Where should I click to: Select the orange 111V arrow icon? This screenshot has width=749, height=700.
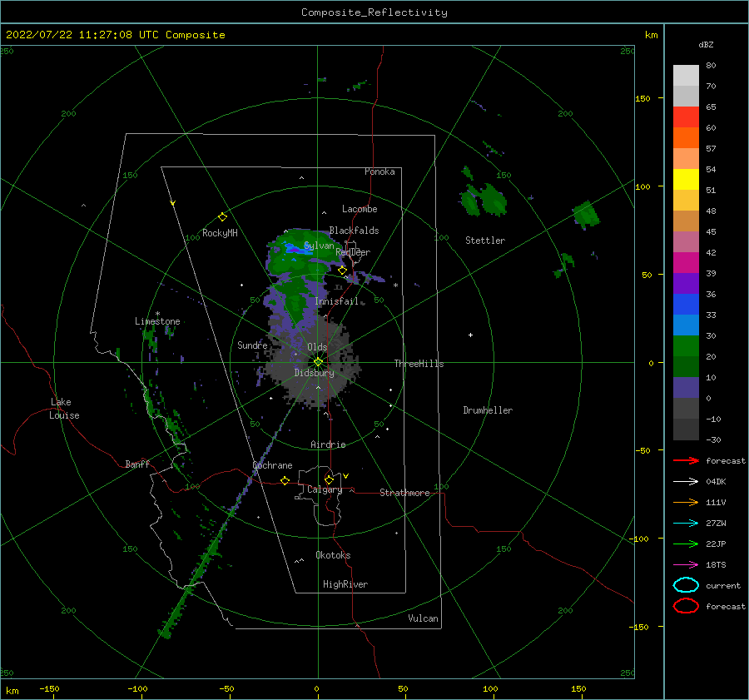[x=686, y=502]
